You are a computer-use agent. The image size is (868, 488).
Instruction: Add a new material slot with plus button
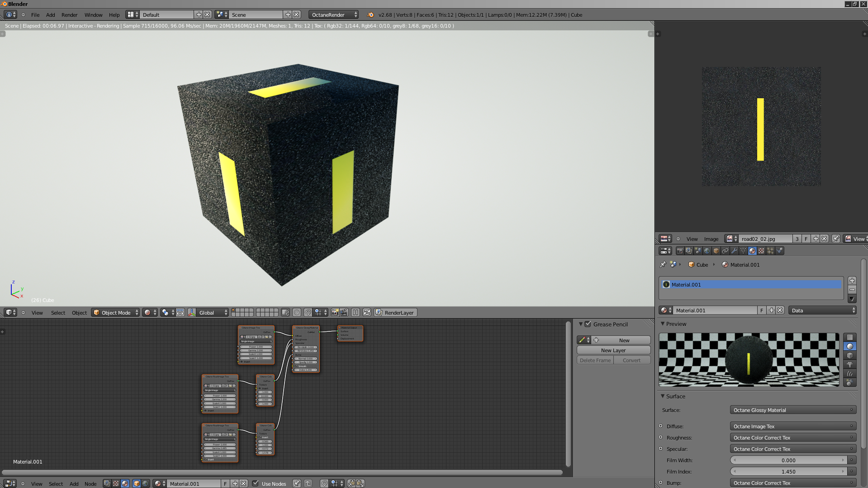coord(852,281)
